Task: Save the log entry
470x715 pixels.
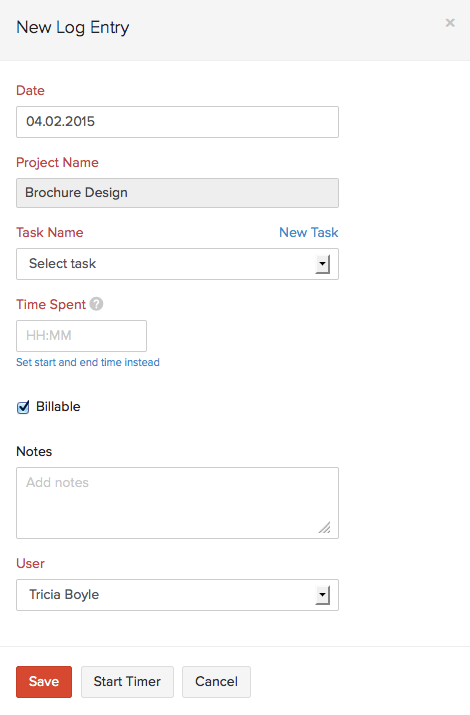Action: coord(44,682)
